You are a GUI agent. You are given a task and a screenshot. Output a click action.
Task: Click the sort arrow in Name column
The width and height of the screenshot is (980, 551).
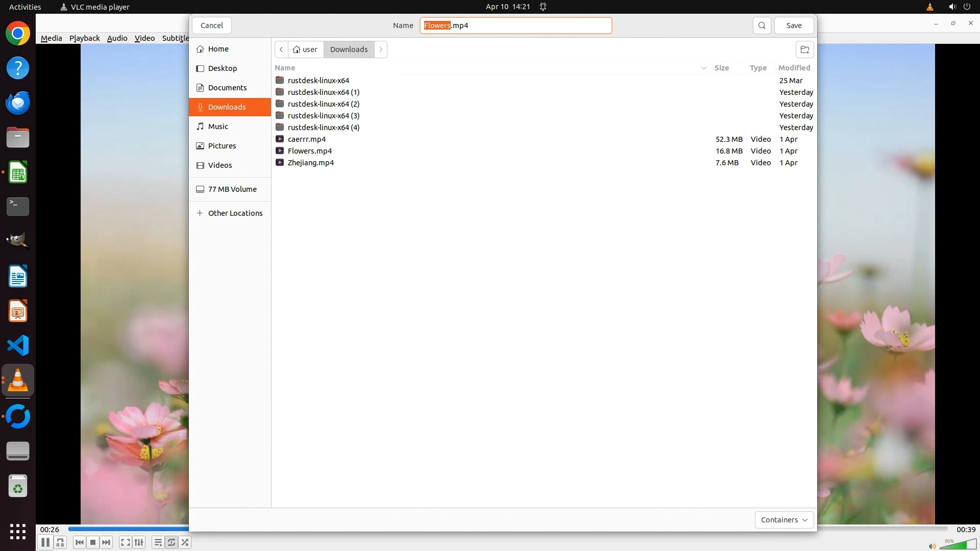click(703, 68)
